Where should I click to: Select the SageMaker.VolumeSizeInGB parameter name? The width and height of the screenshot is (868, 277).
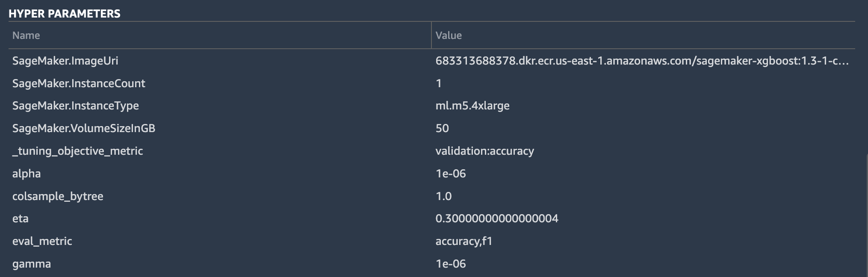tap(84, 128)
